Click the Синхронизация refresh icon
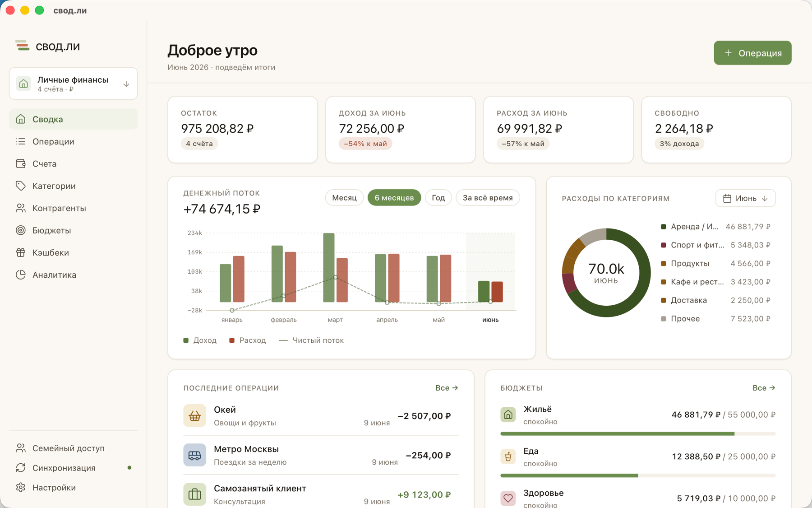This screenshot has width=812, height=508. point(21,468)
